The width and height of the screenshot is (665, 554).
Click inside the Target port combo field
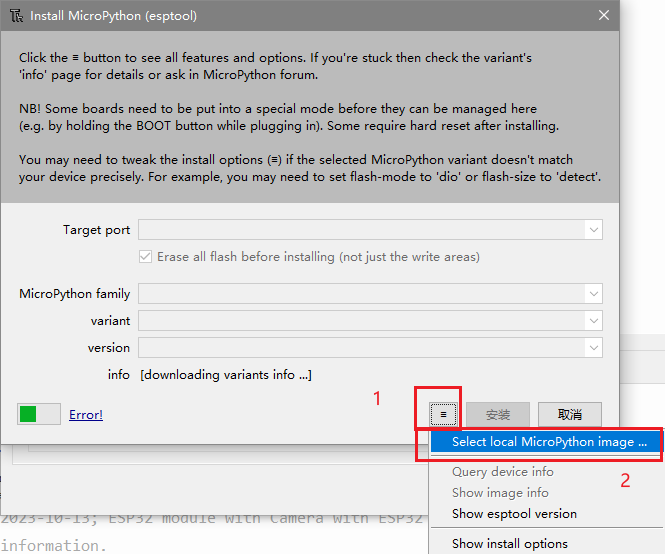(370, 230)
